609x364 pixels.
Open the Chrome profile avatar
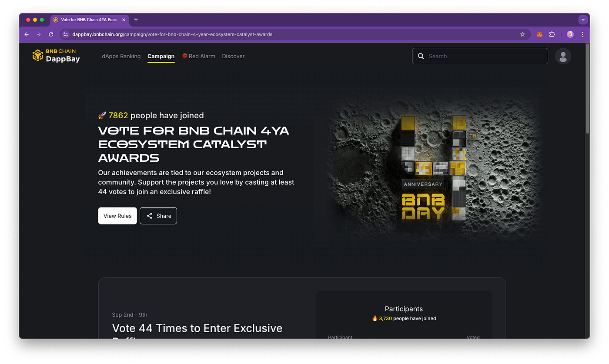[x=570, y=34]
